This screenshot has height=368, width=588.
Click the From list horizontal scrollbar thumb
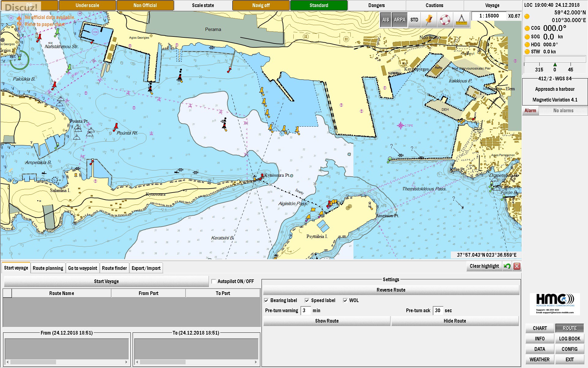pos(33,362)
